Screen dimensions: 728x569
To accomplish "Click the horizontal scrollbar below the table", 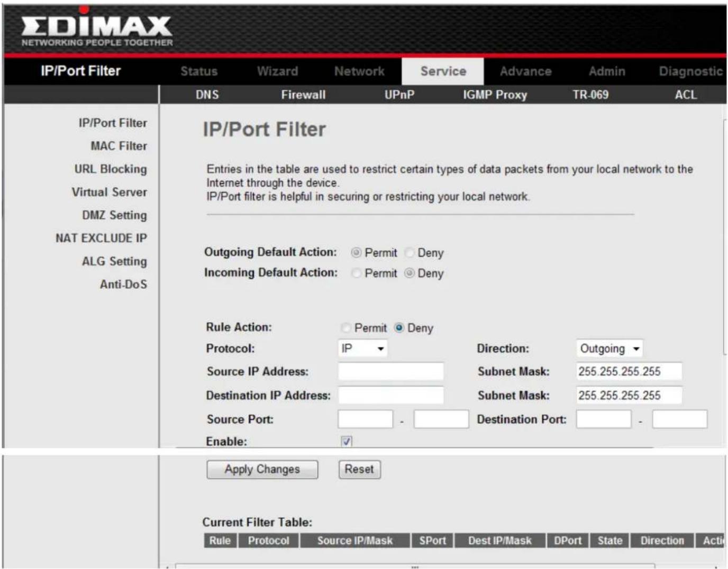I will click(415, 566).
